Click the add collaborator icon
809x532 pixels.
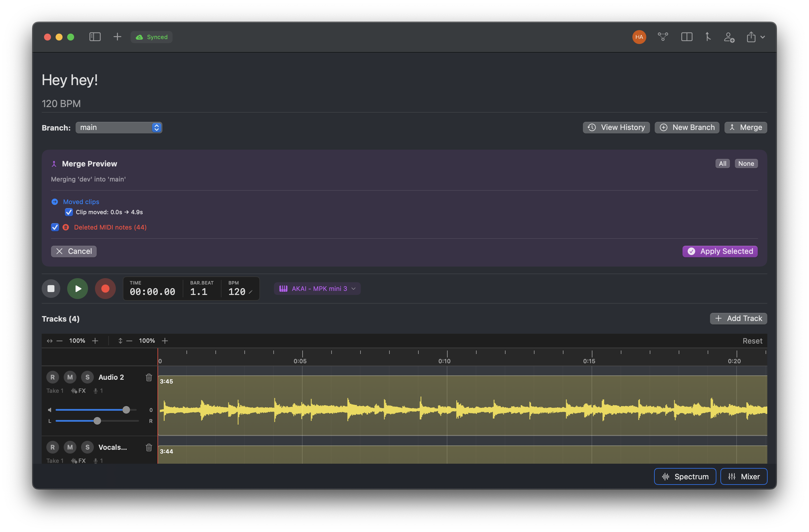[729, 37]
